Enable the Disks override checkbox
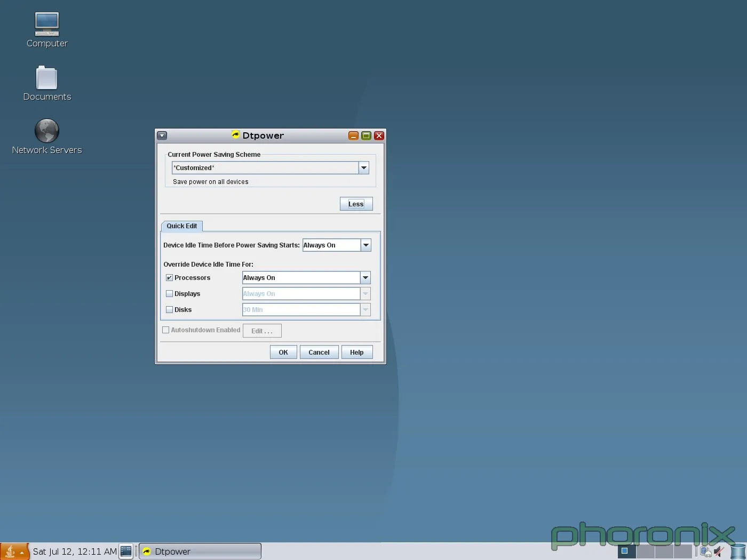Screen dimensions: 747x560 [169, 310]
